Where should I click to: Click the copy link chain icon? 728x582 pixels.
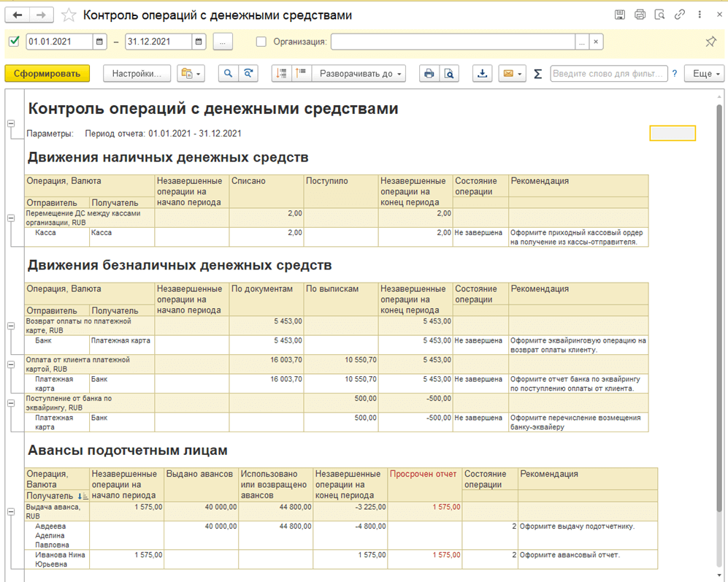[x=680, y=15]
